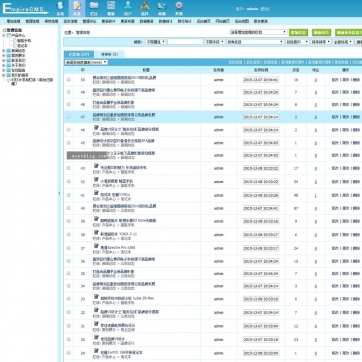Click the template window icon in header
Viewport: 362px width, 362px height.
coord(111,5)
